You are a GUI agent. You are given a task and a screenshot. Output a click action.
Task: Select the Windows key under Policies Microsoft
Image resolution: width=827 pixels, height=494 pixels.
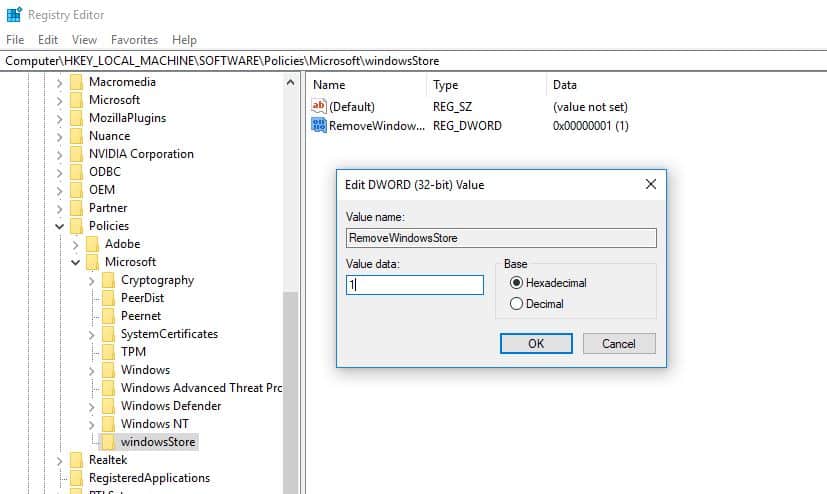pos(146,370)
